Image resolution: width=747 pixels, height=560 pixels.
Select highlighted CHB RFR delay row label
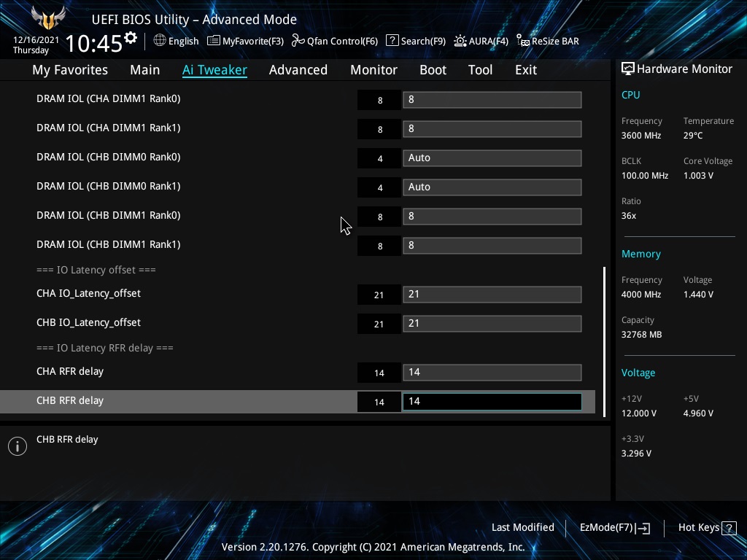click(70, 400)
